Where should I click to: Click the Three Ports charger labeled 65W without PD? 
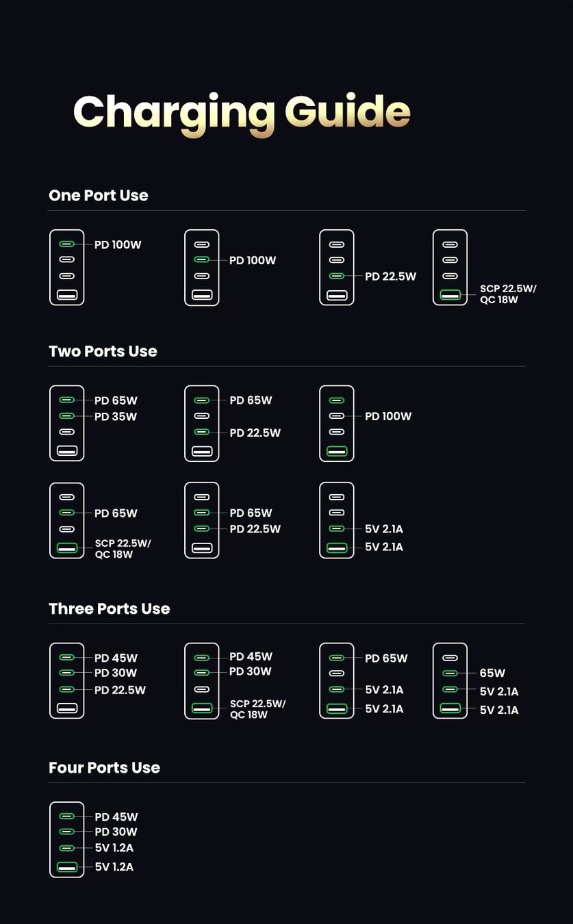pyautogui.click(x=450, y=681)
